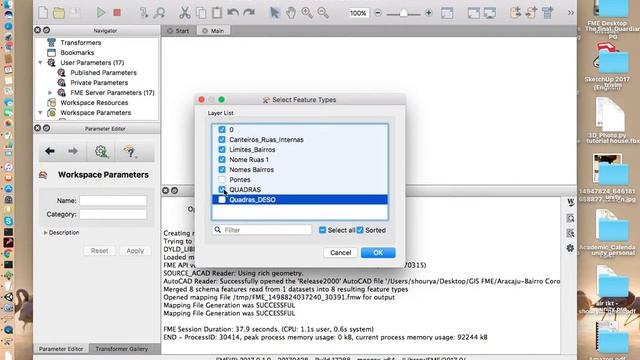The image size is (640, 360).
Task: Click the Reset button
Action: point(100,251)
